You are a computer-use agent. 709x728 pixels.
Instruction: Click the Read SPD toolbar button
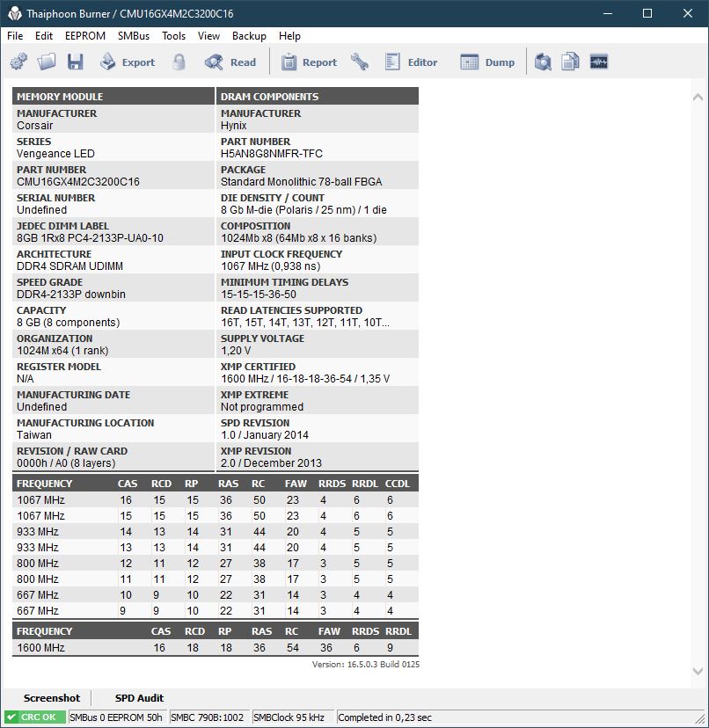coord(230,62)
